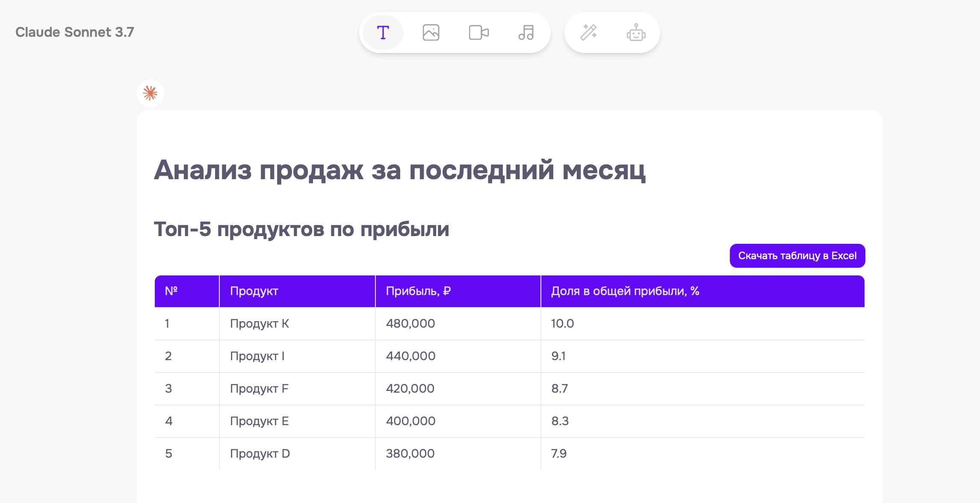Click the Прибыль, ₽ column header
980x503 pixels.
click(418, 291)
